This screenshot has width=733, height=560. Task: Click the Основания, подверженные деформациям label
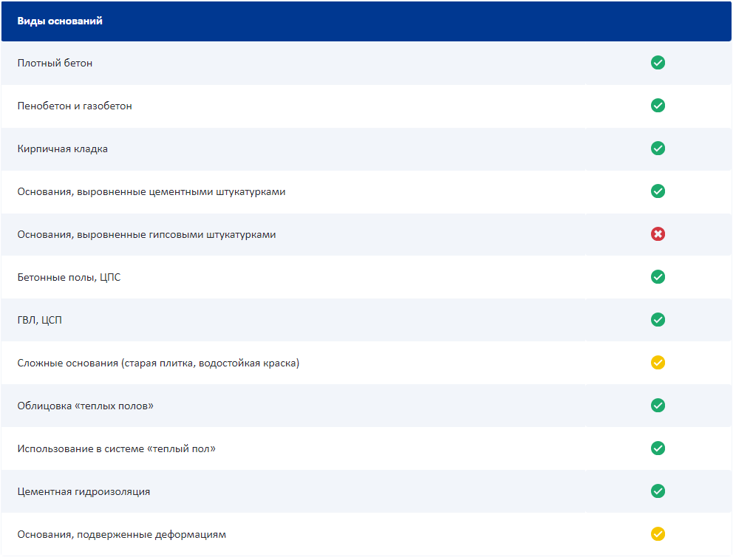pyautogui.click(x=121, y=535)
